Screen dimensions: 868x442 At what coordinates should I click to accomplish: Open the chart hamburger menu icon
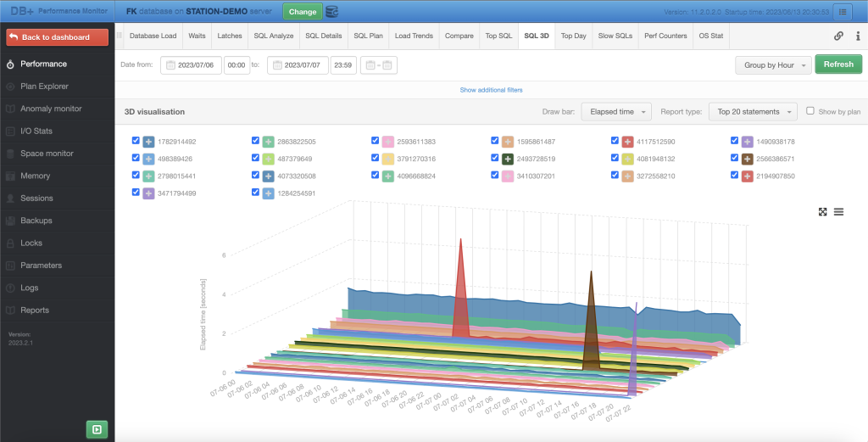click(x=838, y=211)
